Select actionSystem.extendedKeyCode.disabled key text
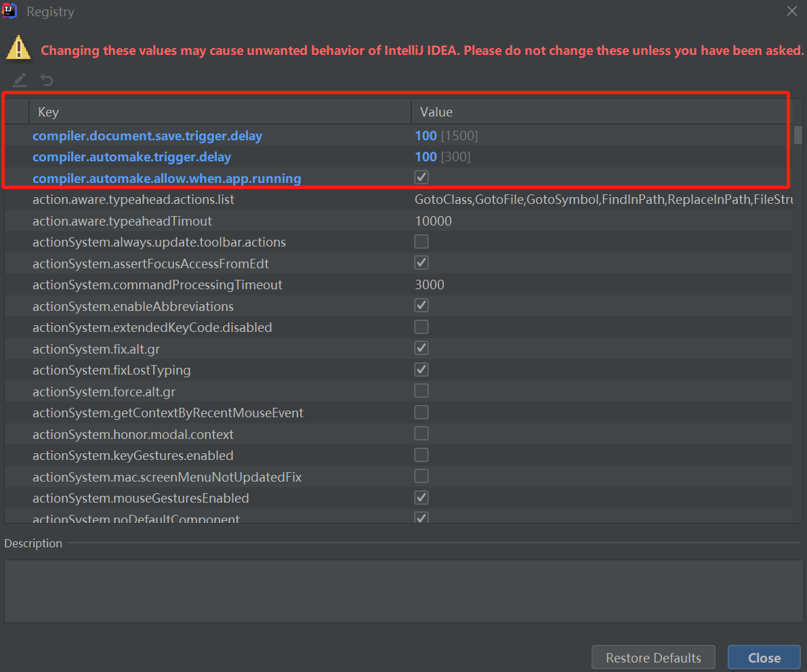Viewport: 807px width, 672px height. tap(152, 328)
